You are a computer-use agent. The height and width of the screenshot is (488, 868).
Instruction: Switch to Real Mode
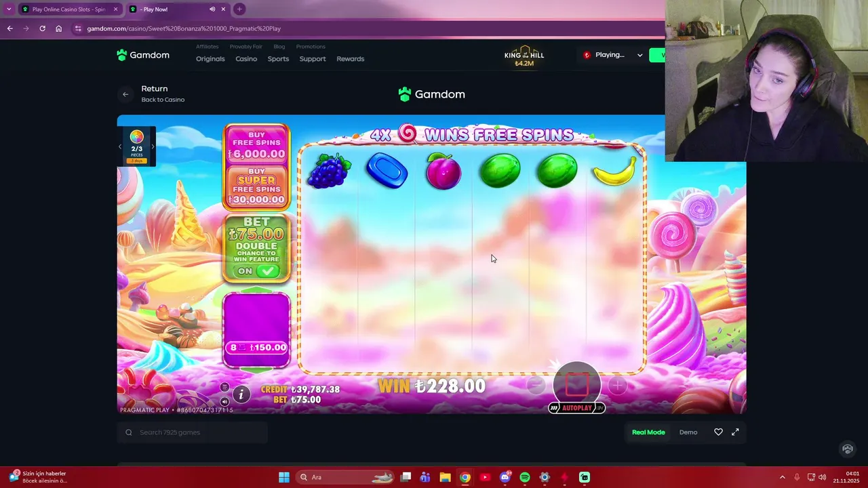click(x=648, y=432)
